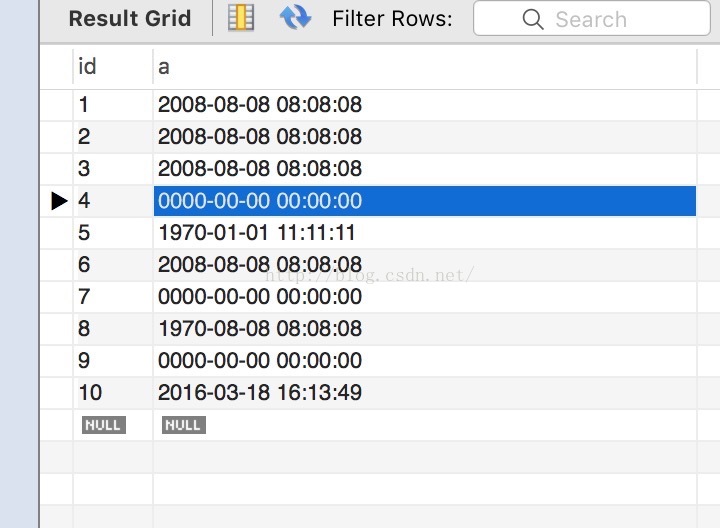Screen dimensions: 720x528
Task: Select id cell 5
Action: click(x=112, y=233)
